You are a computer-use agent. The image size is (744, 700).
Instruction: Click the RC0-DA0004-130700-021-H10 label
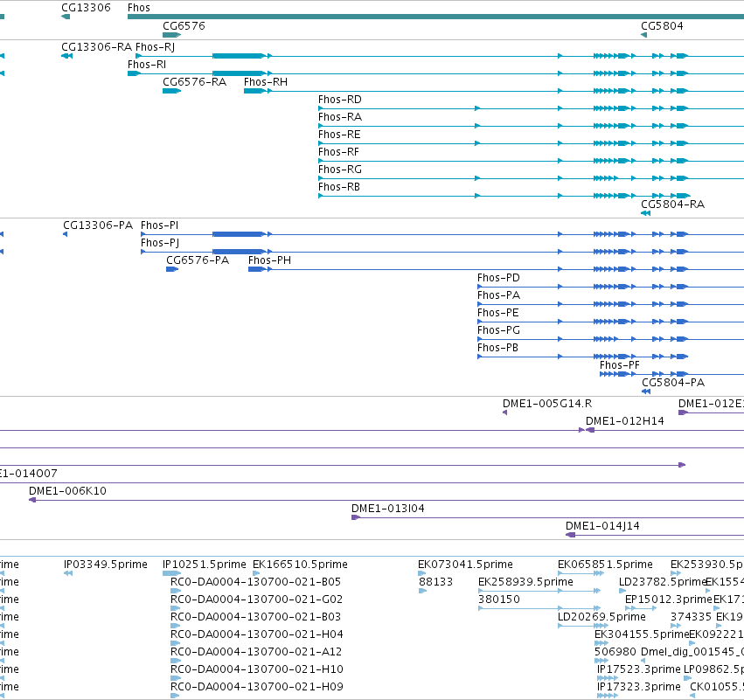pyautogui.click(x=257, y=669)
